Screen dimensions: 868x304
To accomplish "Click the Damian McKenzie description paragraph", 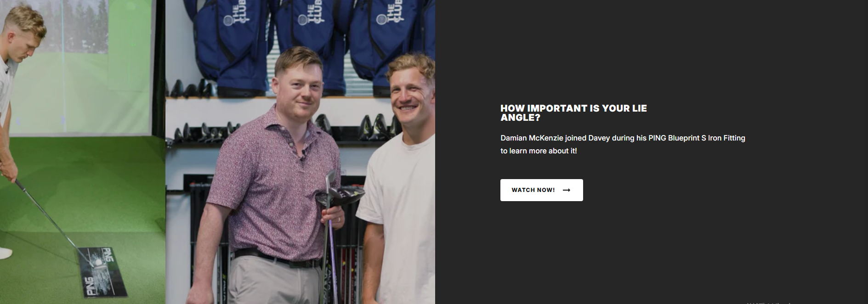I will pyautogui.click(x=623, y=144).
